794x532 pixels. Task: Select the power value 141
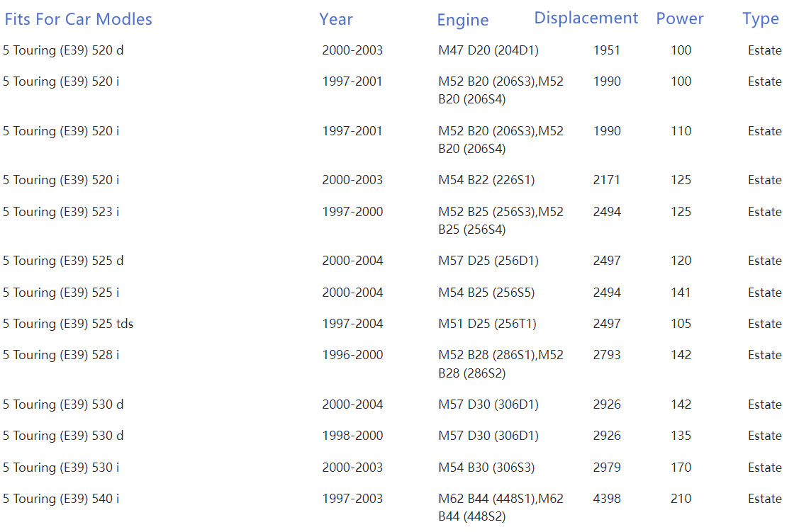tap(681, 293)
